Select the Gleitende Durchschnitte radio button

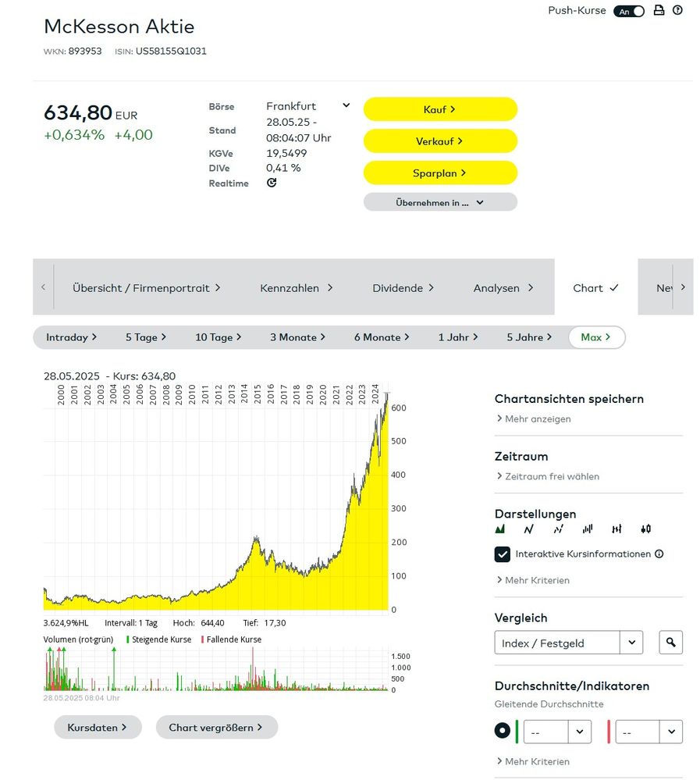coord(503,732)
